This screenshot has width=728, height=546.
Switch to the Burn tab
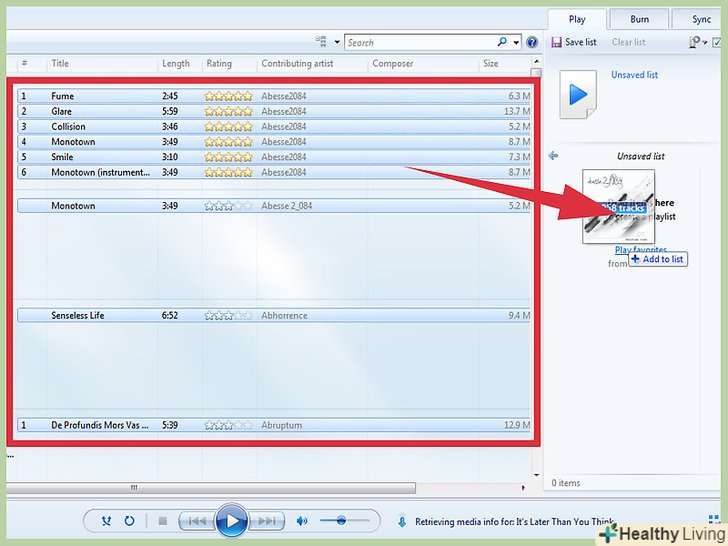639,19
